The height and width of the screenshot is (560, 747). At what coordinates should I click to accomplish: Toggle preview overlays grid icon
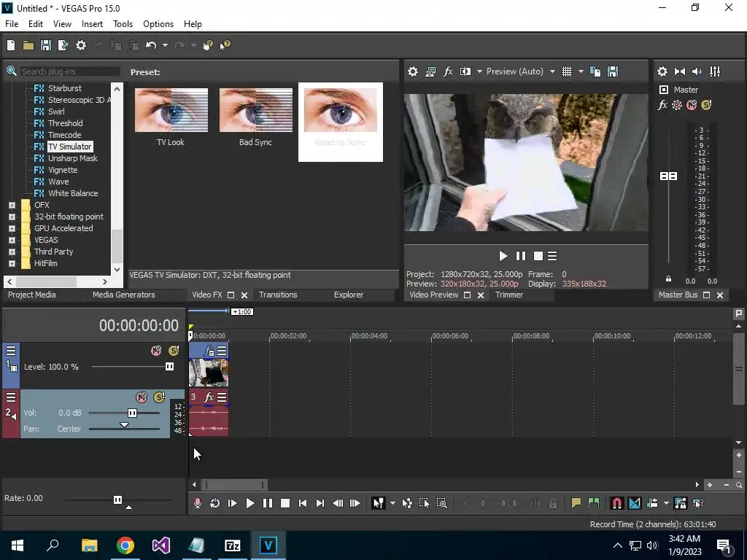[x=566, y=71]
